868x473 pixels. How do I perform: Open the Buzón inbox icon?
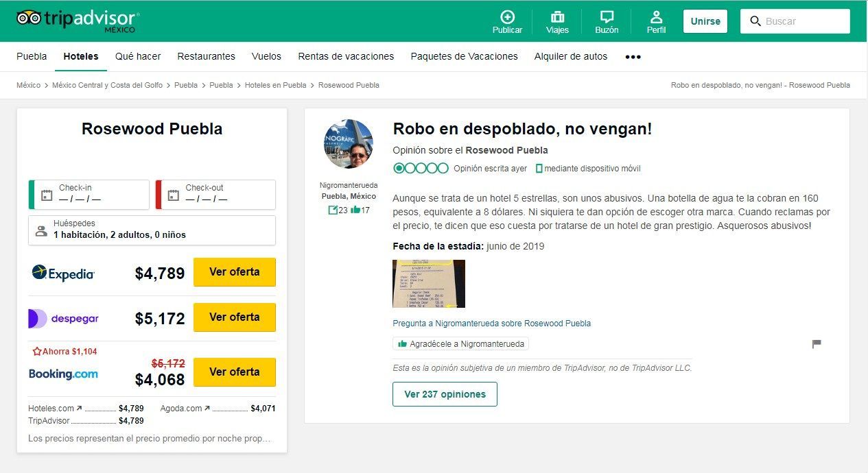(607, 17)
